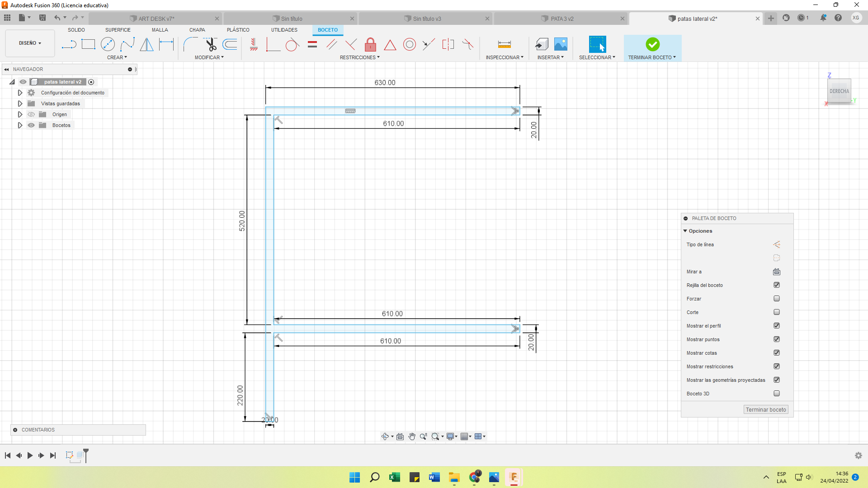Viewport: 868px width, 488px height.
Task: Uncheck Mostrar cotas option
Action: 777,353
